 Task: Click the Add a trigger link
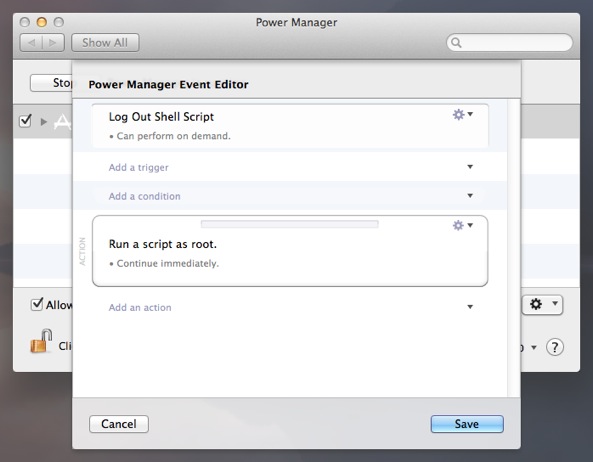[x=138, y=167]
